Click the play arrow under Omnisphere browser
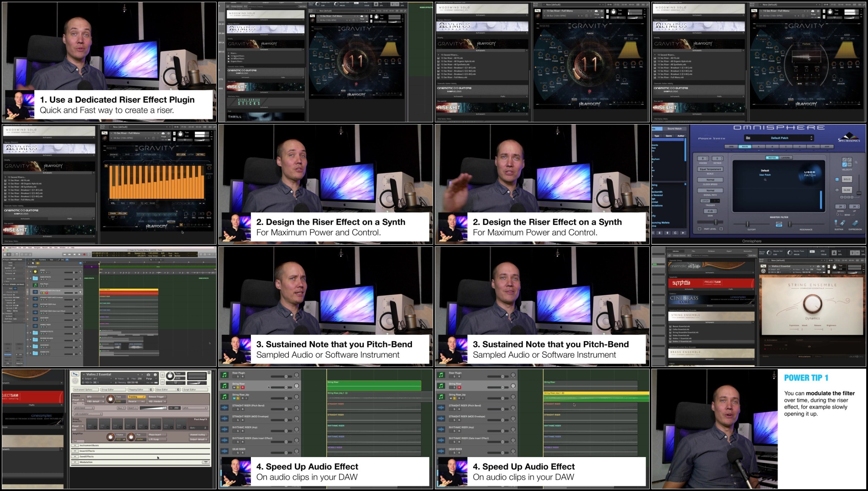This screenshot has height=491, width=868. point(683,233)
